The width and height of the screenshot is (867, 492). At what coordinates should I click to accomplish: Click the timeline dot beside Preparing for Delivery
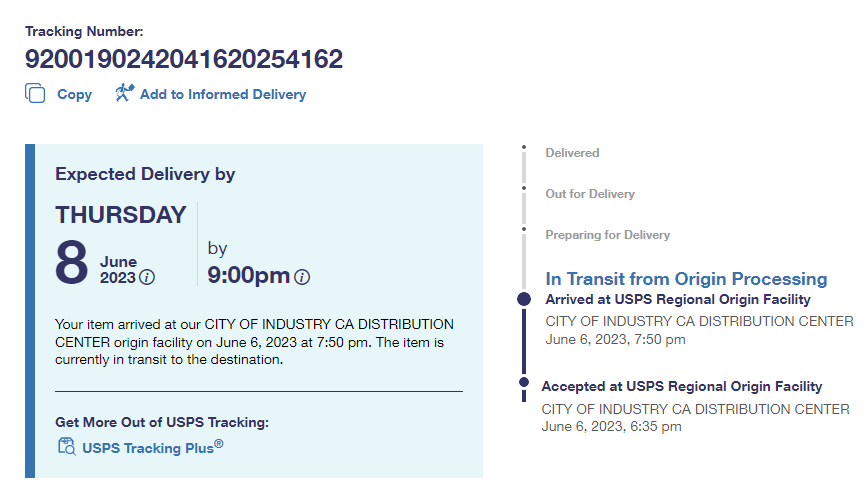click(x=523, y=230)
